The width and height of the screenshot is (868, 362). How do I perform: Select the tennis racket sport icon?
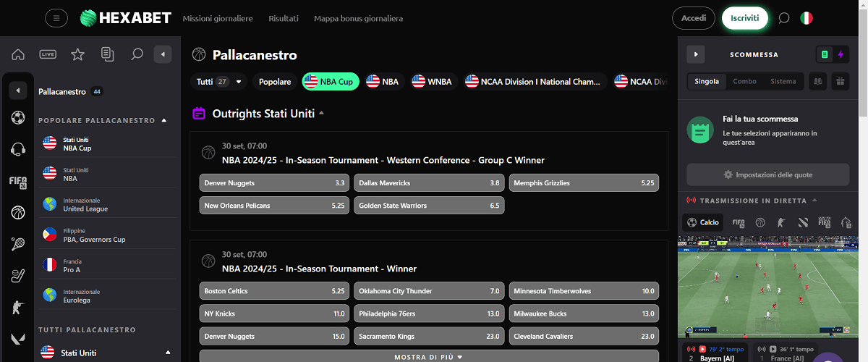(x=18, y=244)
